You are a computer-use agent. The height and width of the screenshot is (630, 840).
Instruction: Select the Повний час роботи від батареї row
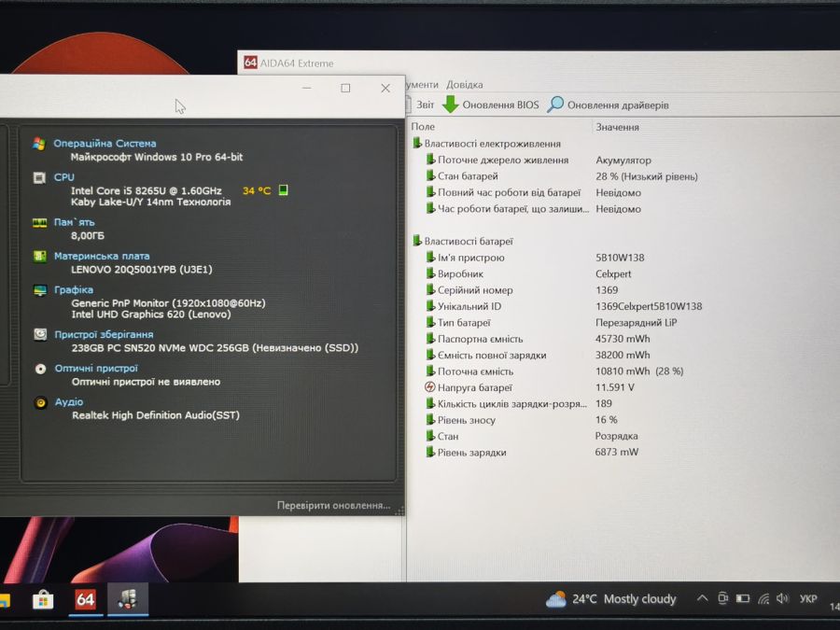point(533,192)
